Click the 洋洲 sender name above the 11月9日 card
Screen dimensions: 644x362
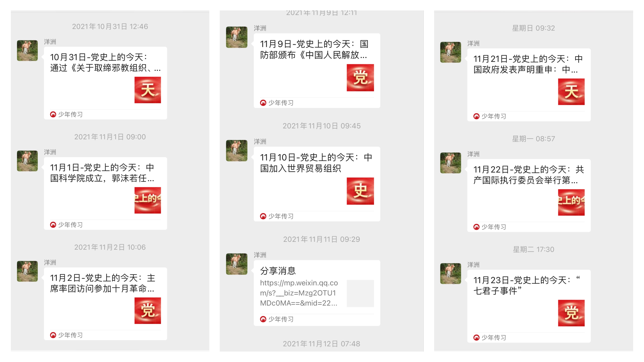(x=260, y=28)
